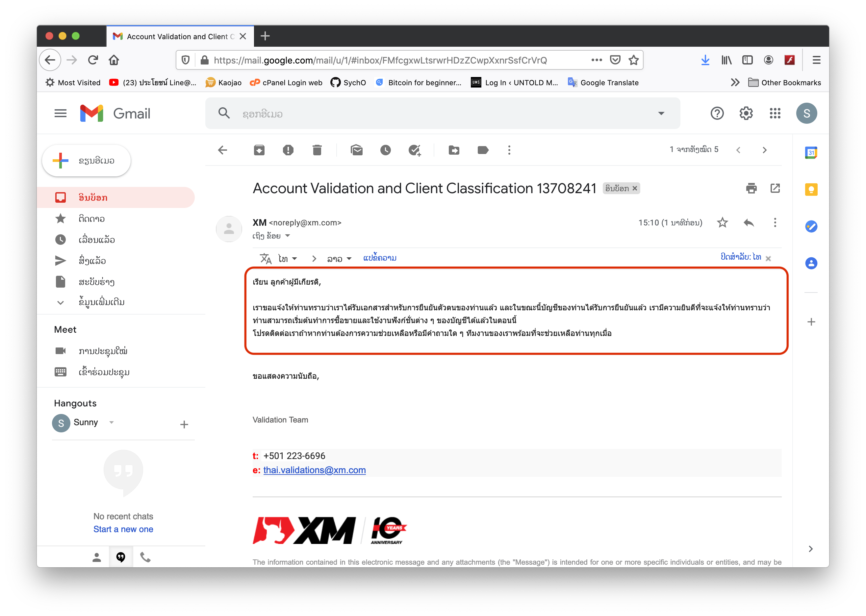This screenshot has height=616, width=866.
Task: Toggle the Gmail main menu hamburger
Action: coord(61,114)
